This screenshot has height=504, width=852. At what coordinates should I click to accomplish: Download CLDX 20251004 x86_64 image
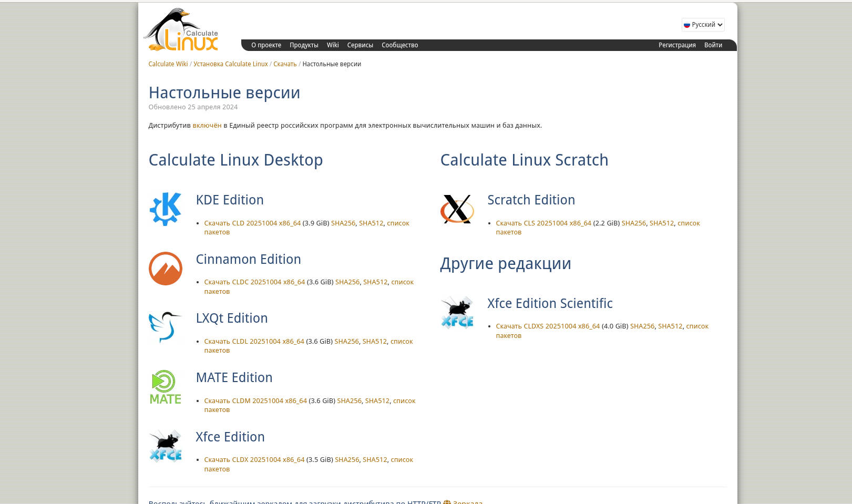click(254, 460)
